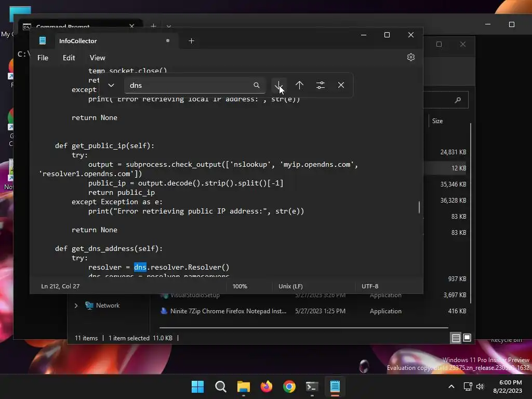Click the UTF-8 encoding status
532x399 pixels.
370,286
